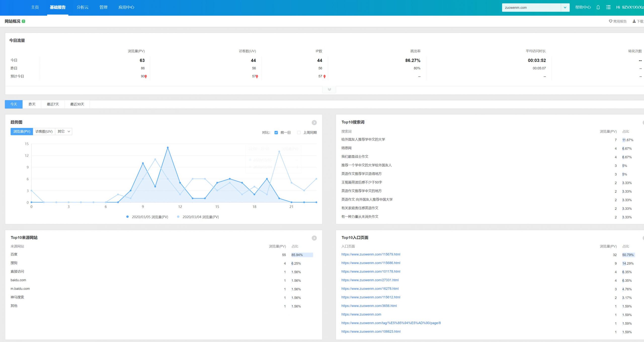644x342 pixels.
Task: Switch to the 昨天 time range tab
Action: coord(32,104)
